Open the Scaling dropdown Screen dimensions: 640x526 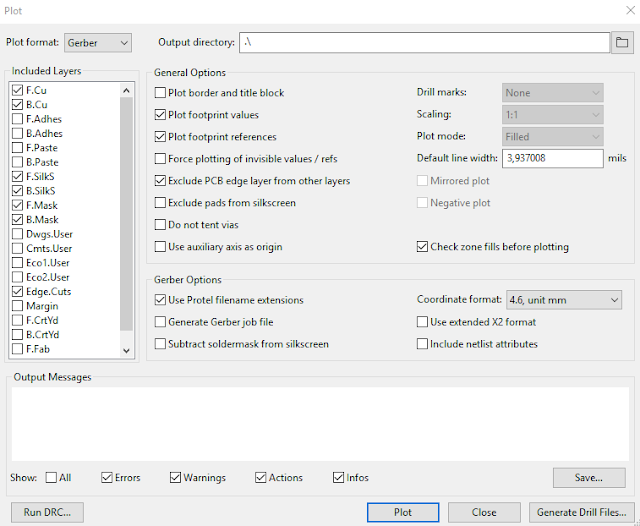pos(553,115)
